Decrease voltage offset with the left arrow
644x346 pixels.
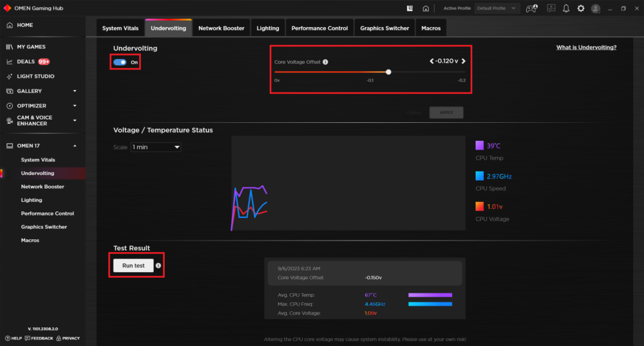[x=431, y=61]
